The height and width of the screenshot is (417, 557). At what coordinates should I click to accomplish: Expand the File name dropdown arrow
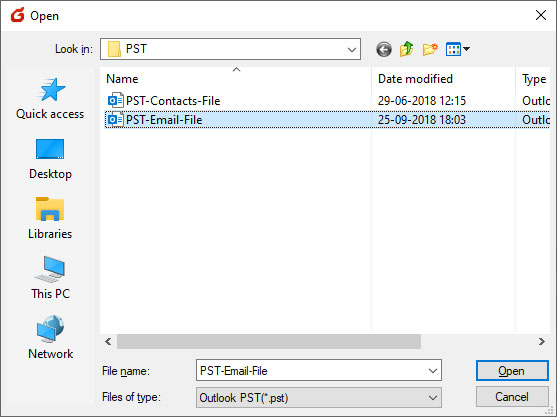pos(433,370)
